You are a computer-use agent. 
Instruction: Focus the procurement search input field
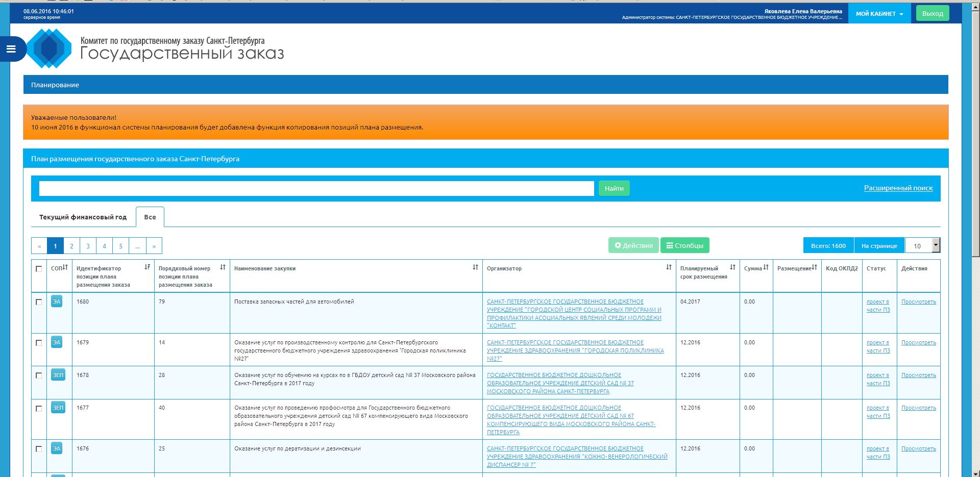pos(316,188)
